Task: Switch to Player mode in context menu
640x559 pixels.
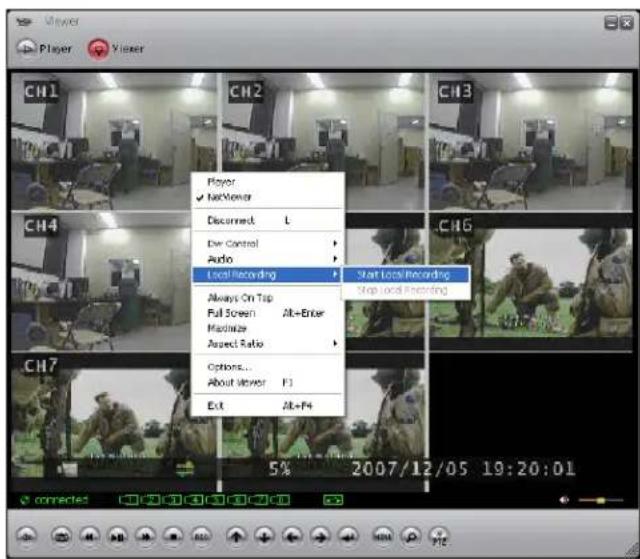Action: [220, 182]
